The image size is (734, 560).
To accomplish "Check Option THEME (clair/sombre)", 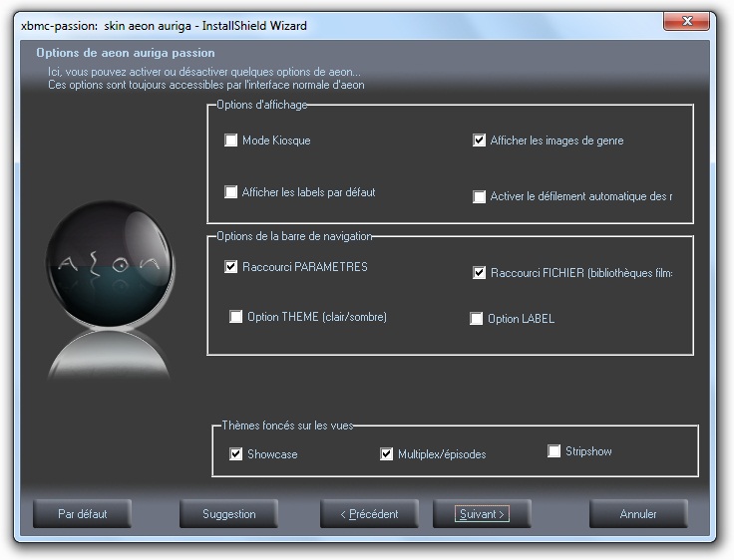I will [236, 317].
